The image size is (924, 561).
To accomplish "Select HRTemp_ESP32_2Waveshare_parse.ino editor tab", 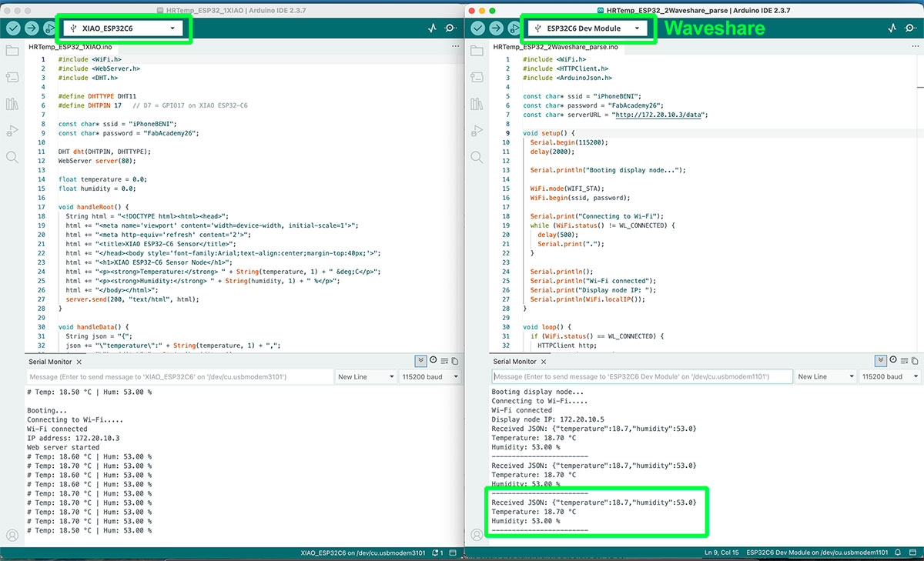I will pos(555,47).
